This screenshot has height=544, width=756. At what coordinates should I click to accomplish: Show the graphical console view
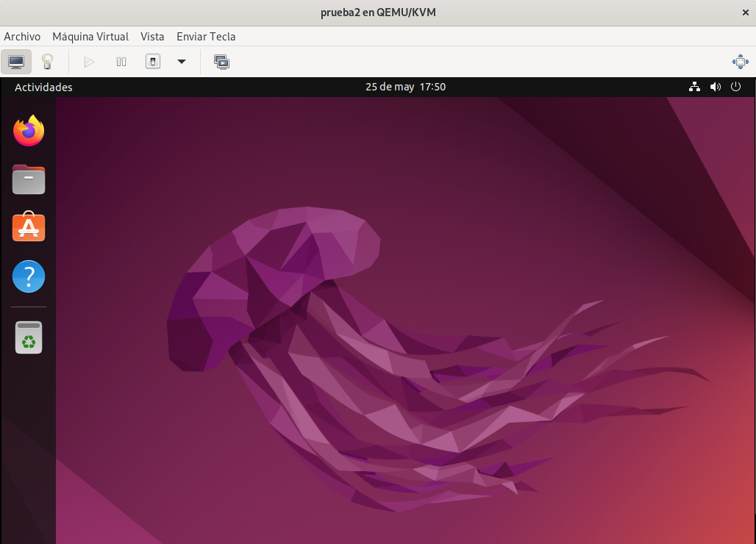[16, 62]
